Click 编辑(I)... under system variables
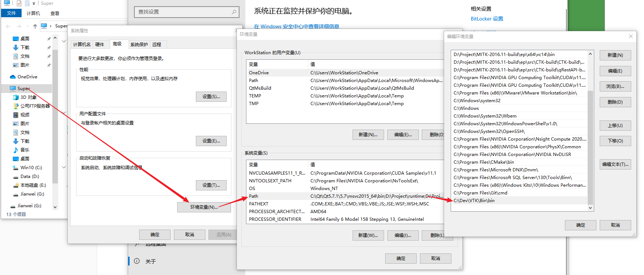This screenshot has height=275, width=644. (403, 235)
